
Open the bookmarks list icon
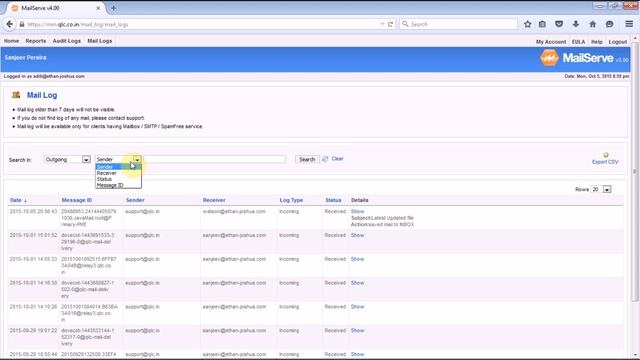(x=542, y=24)
